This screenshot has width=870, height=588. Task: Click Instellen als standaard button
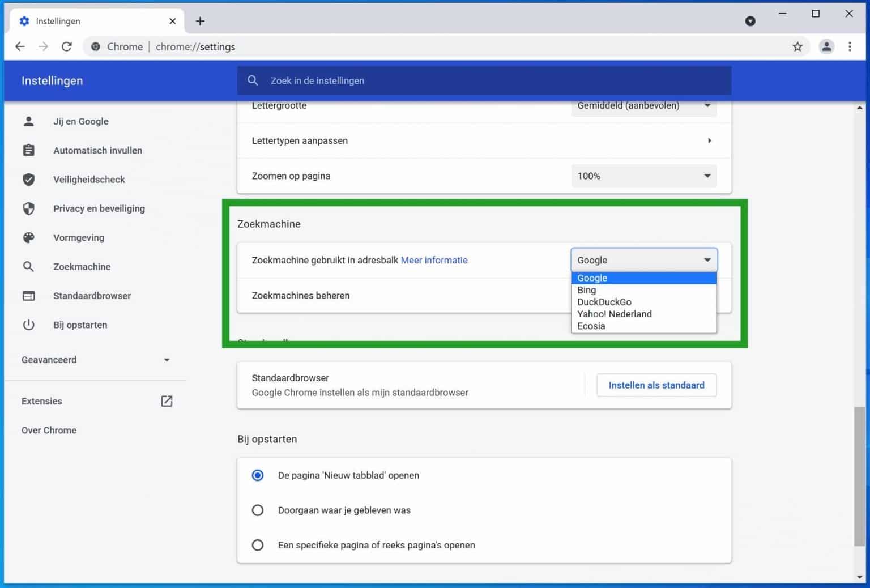tap(656, 385)
